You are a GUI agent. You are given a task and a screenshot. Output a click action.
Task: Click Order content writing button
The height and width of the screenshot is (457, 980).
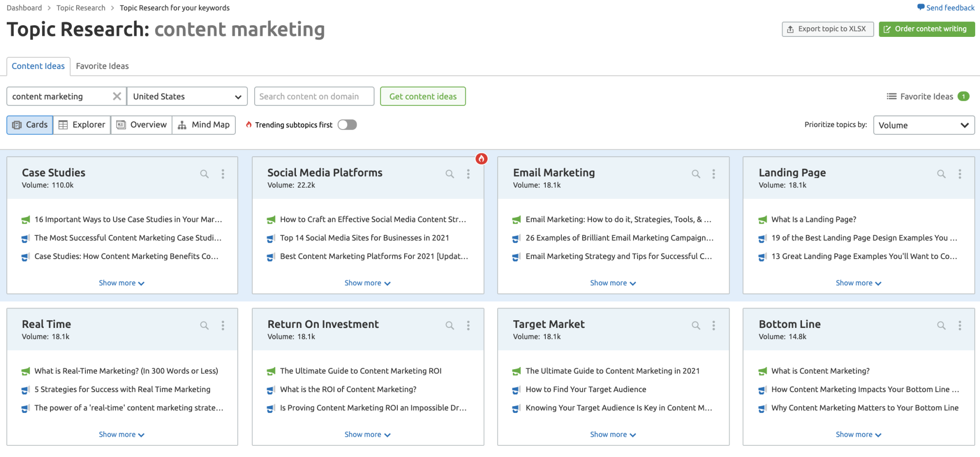coord(927,29)
